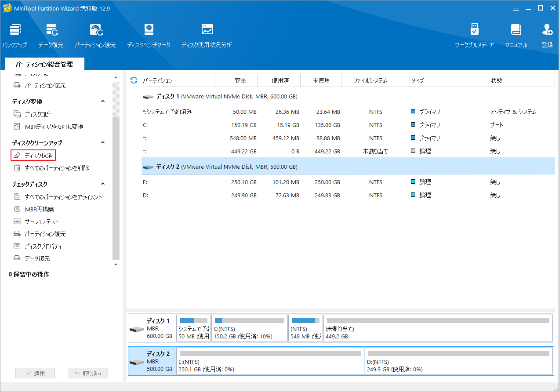The image size is (559, 392).
Task: Run MBR再構築 from sidebar
Action: (33, 209)
